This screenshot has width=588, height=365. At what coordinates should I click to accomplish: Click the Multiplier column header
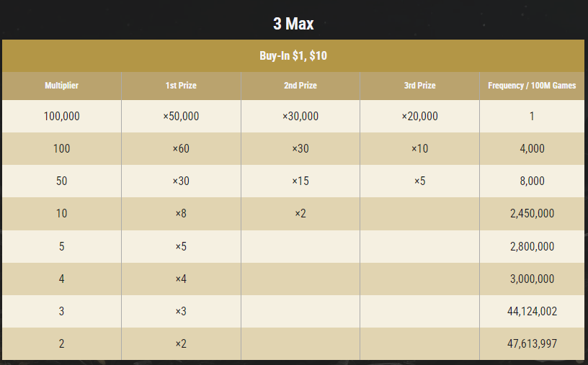[61, 86]
